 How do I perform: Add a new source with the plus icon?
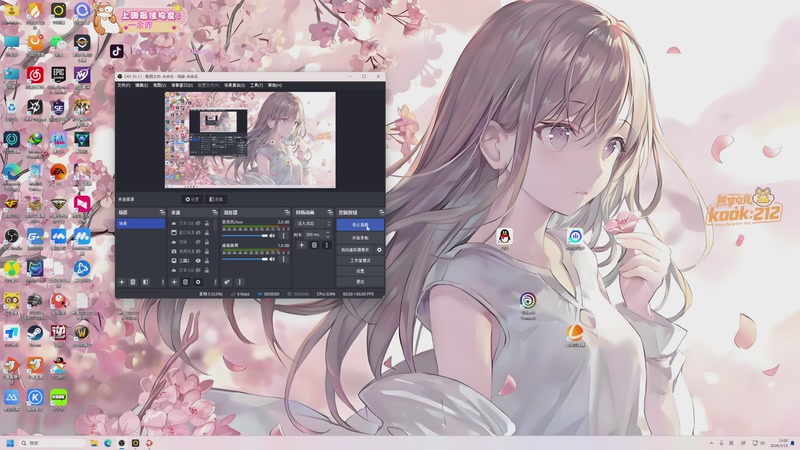click(x=174, y=282)
